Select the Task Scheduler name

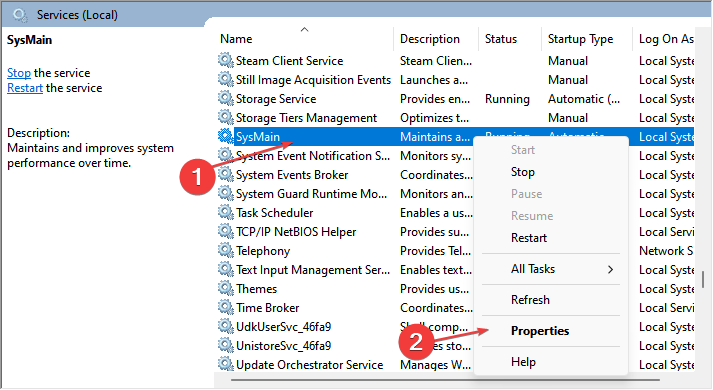point(274,213)
